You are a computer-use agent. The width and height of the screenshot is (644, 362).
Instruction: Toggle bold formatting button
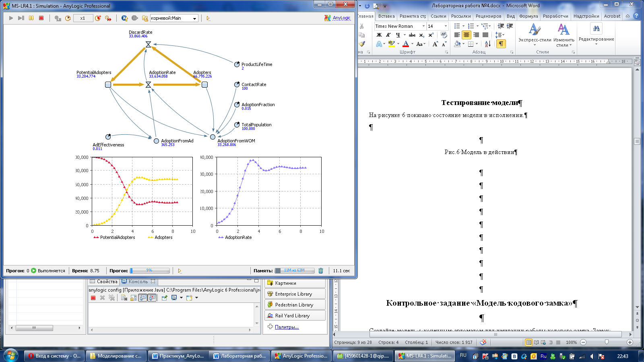tap(379, 35)
